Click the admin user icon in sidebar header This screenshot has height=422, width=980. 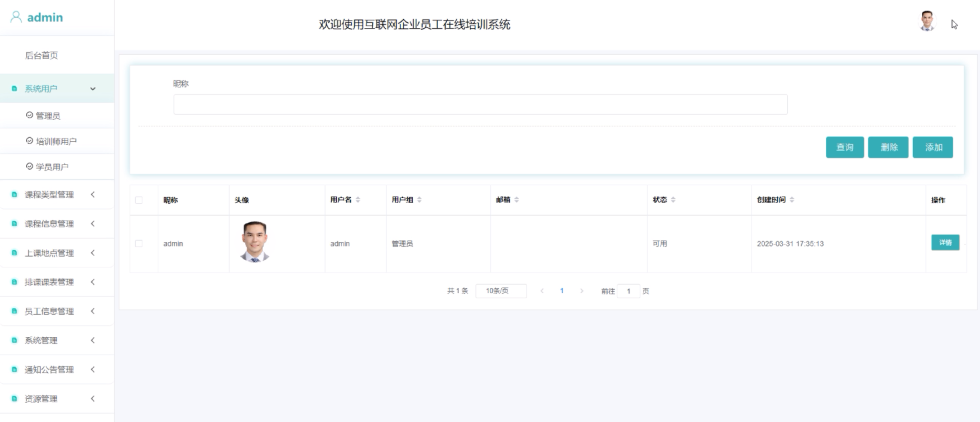tap(16, 17)
